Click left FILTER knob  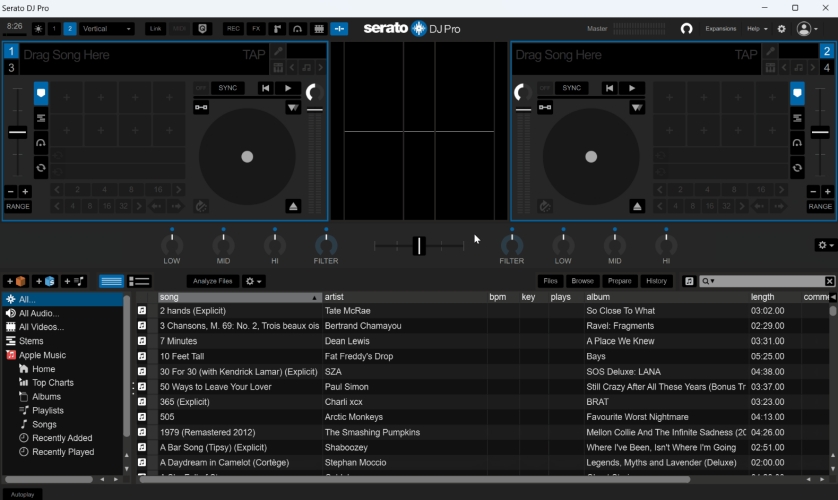click(x=326, y=246)
